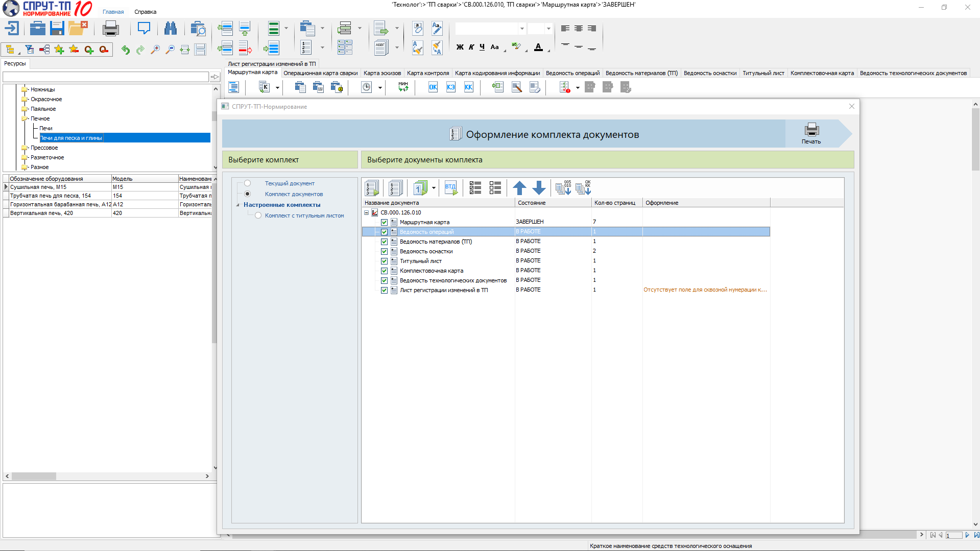Uncheck the Ведомость оснастки checkbox
The height and width of the screenshot is (551, 980).
(384, 251)
